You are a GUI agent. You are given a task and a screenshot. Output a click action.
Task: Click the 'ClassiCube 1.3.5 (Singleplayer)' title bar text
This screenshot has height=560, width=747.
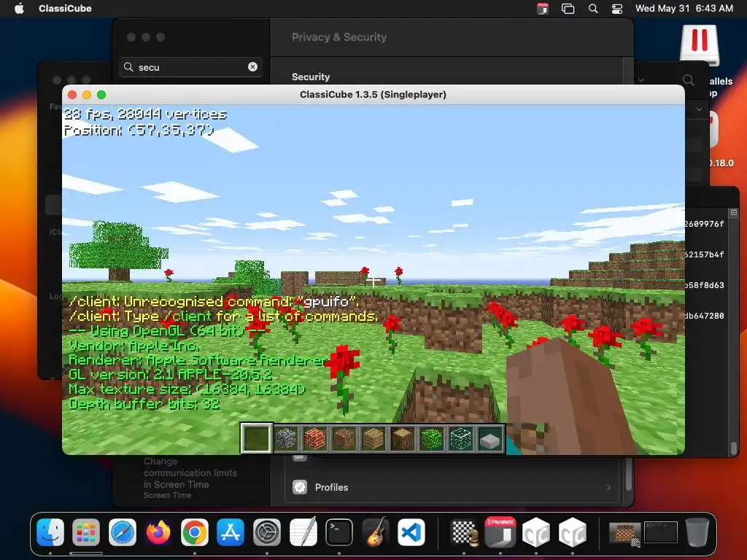[x=373, y=94]
